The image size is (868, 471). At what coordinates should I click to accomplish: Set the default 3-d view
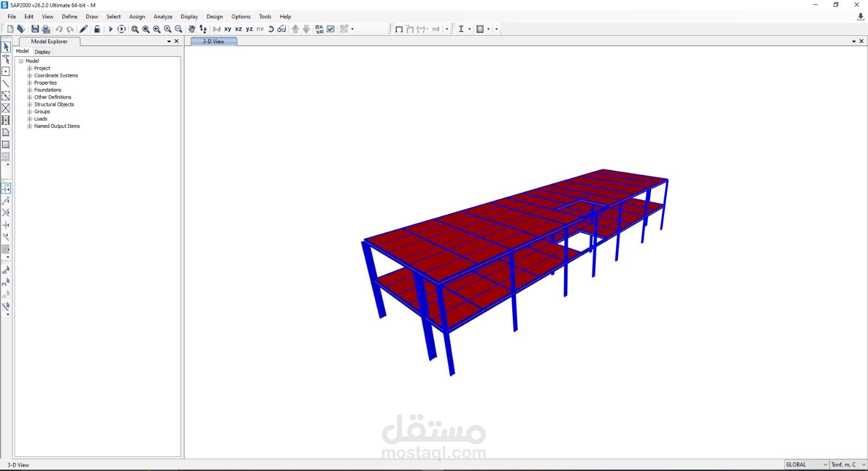click(216, 29)
